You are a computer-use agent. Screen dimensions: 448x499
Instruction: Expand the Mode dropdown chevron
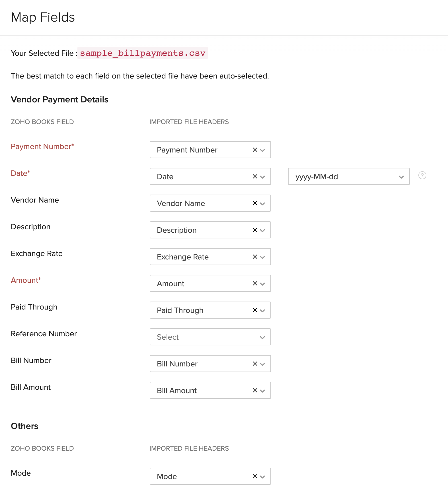click(x=262, y=477)
